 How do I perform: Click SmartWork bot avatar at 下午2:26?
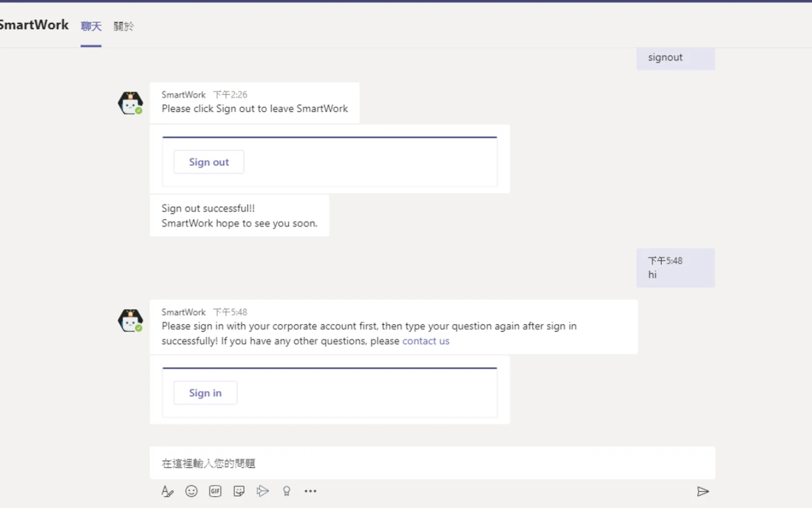[130, 103]
